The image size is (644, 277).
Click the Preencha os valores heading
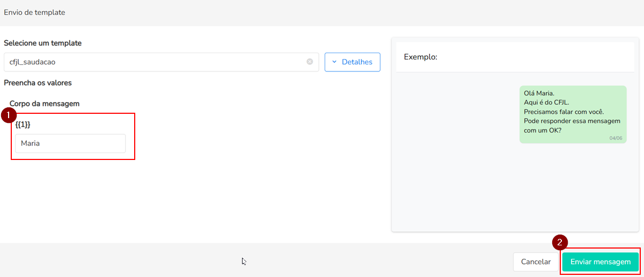(38, 83)
